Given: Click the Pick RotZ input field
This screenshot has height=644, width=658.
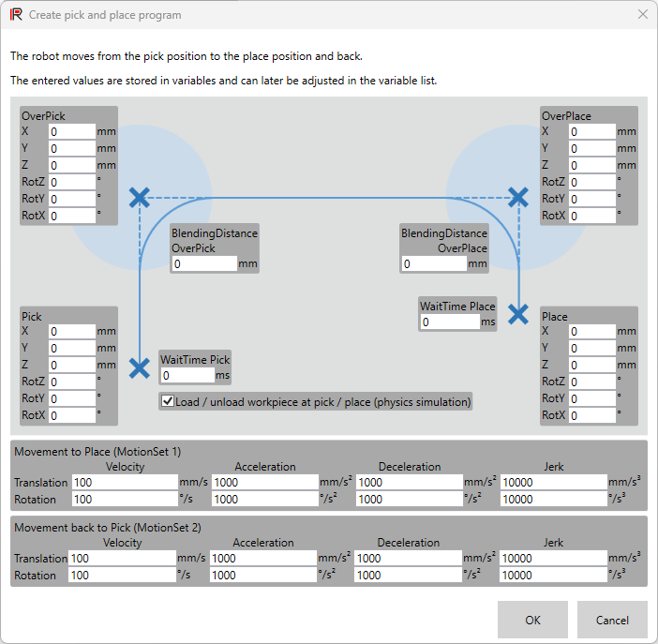Looking at the screenshot, I should 72,382.
